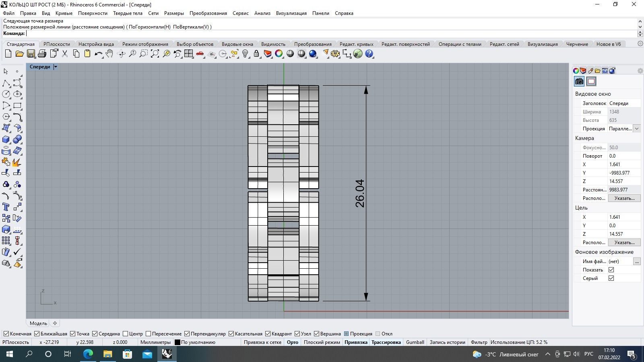Viewport: 644px width, 362px height.
Task: Toggle the Квадрант object snap
Action: (x=279, y=333)
